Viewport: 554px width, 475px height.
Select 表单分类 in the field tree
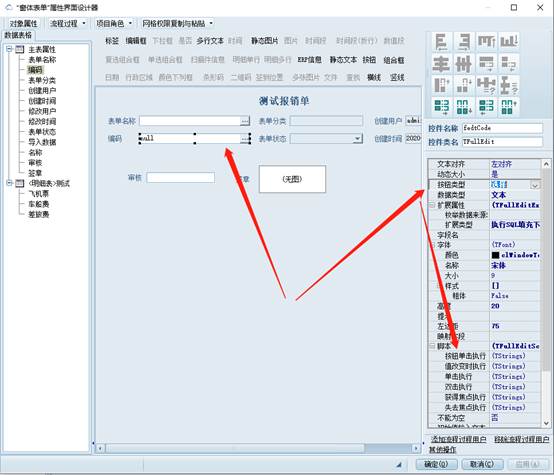pyautogui.click(x=42, y=80)
